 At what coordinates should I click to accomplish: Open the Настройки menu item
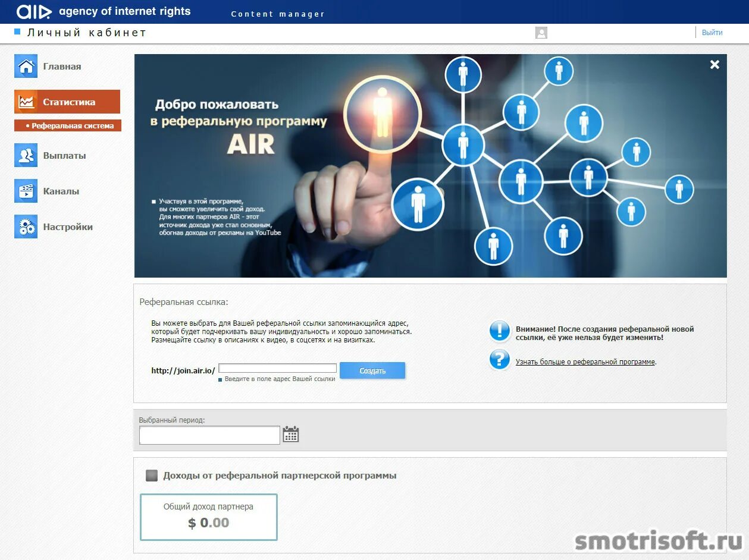(x=68, y=227)
